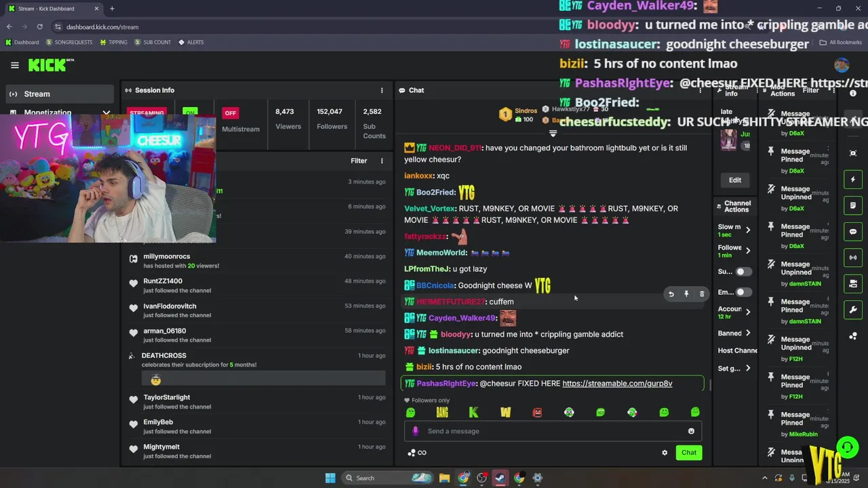Open Mod Actions info icon

(x=853, y=94)
